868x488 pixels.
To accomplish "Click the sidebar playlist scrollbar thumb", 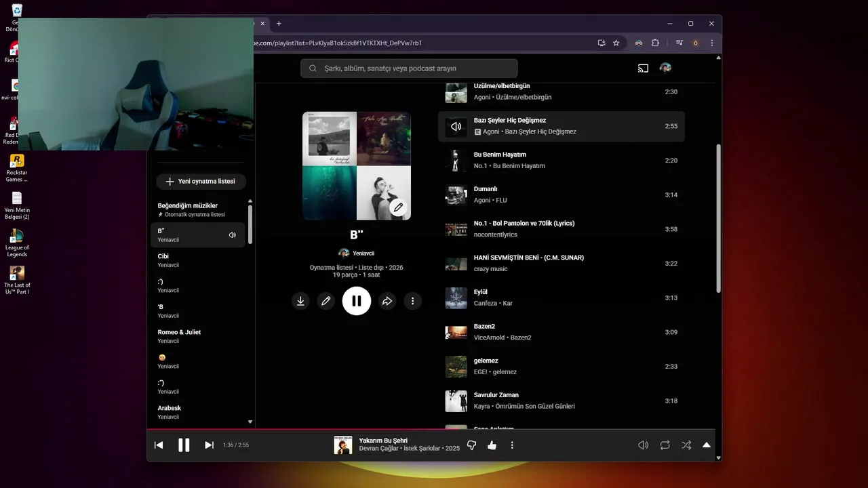I will pos(250,224).
